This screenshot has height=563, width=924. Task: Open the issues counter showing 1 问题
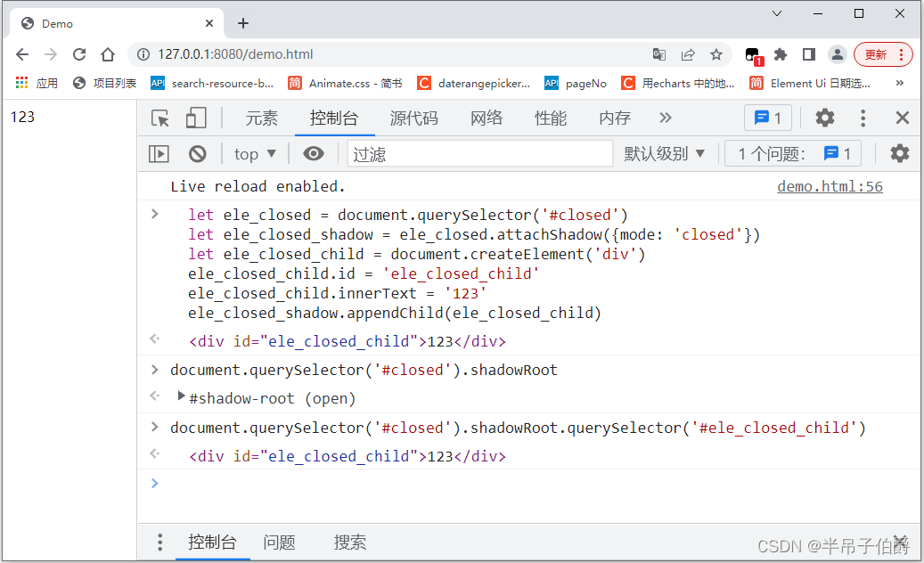791,153
